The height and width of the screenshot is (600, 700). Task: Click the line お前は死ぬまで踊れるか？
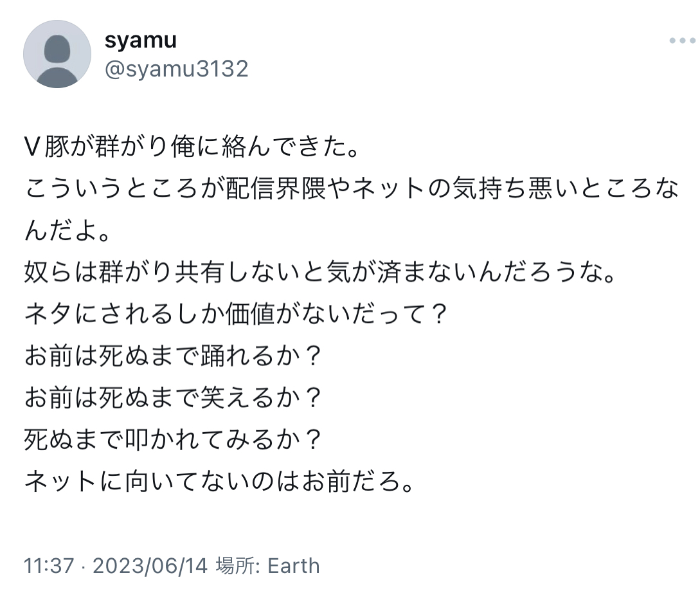(x=172, y=357)
